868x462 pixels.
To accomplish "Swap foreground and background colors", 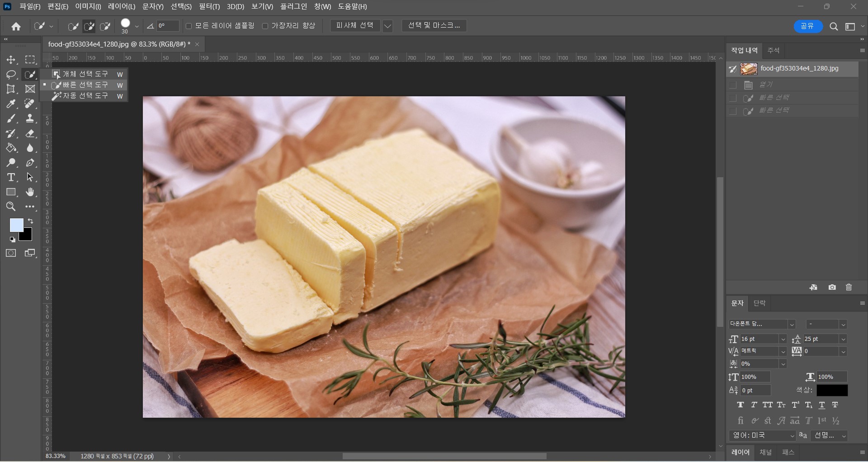I will tap(30, 221).
